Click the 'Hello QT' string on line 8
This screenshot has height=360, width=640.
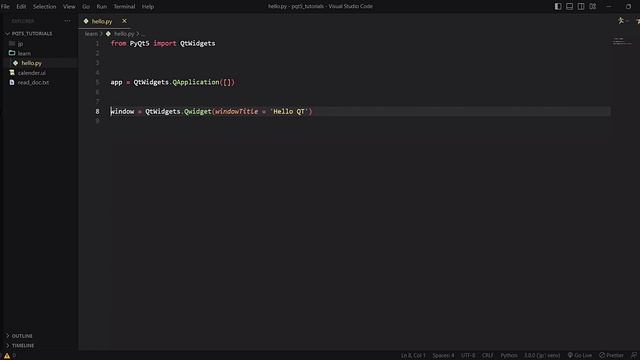[289, 111]
